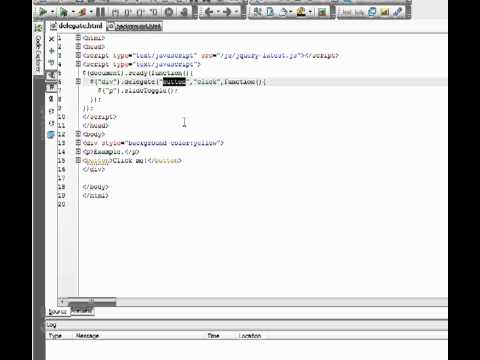Click the green Run arrow icon

pyautogui.click(x=43, y=12)
